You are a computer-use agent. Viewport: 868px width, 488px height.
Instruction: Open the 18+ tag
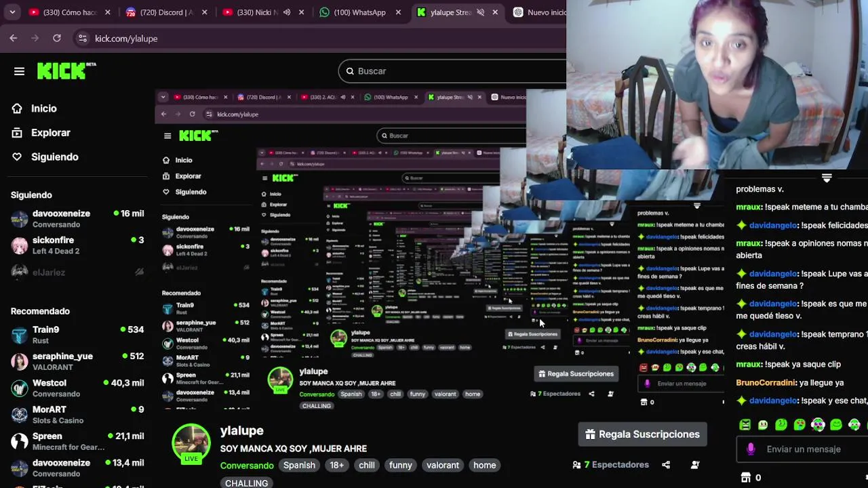337,466
